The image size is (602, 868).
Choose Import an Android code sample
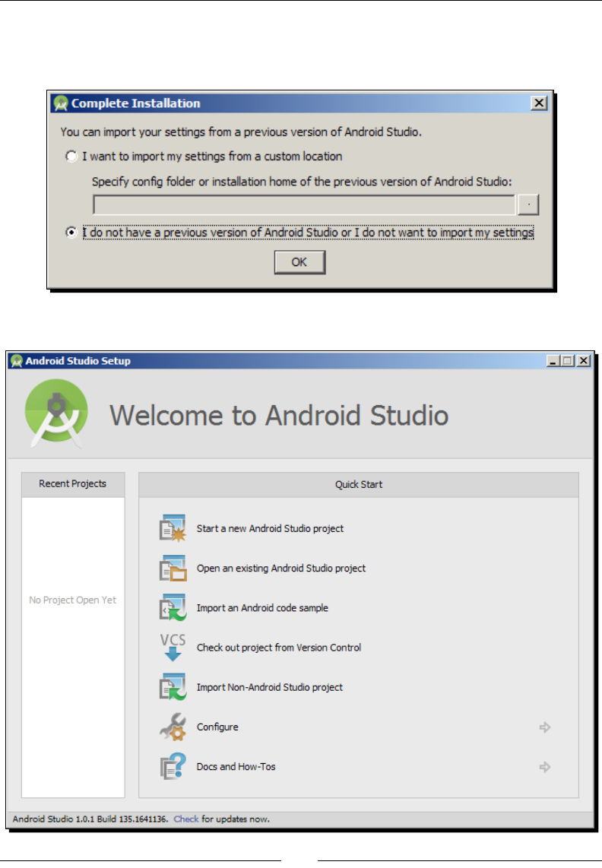click(x=262, y=608)
